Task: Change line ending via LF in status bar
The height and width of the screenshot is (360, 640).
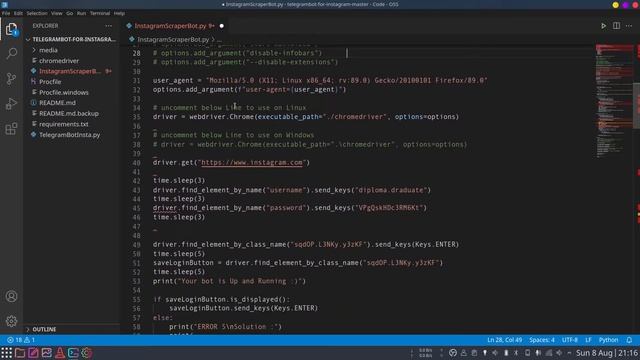Action: click(589, 340)
